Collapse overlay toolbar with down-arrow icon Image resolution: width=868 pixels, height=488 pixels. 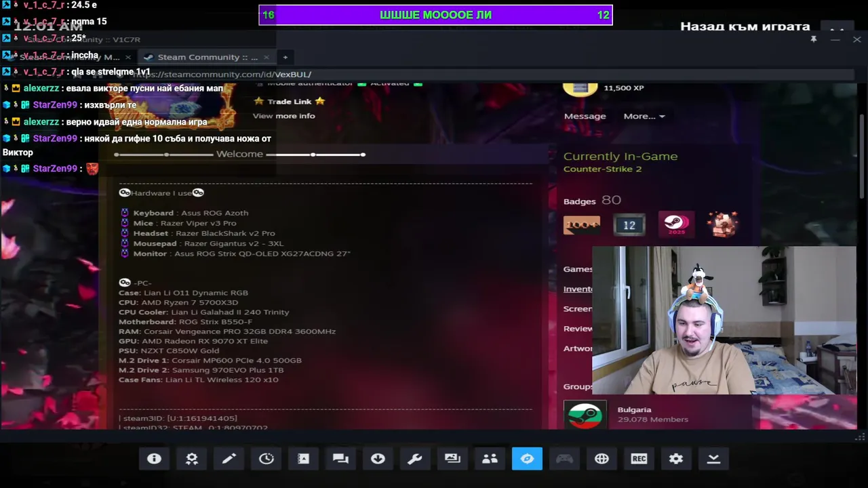point(713,459)
